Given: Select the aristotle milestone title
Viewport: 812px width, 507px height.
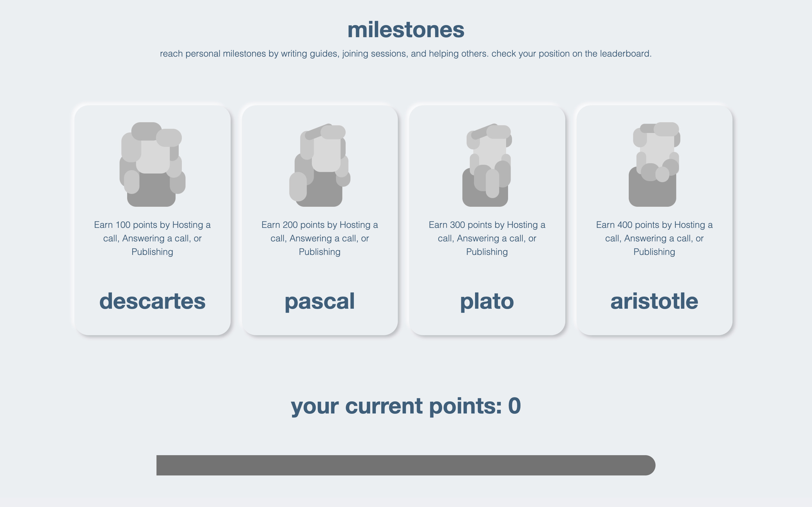Looking at the screenshot, I should point(654,301).
